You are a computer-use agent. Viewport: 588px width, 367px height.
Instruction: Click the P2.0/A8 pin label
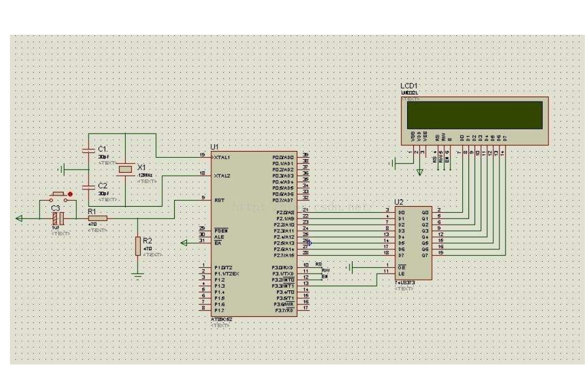[285, 212]
